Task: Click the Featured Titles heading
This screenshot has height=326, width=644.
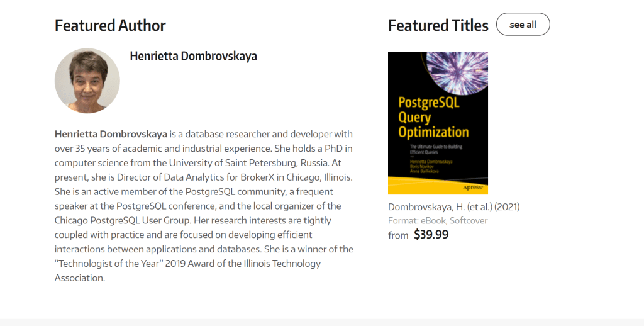Action: click(438, 26)
